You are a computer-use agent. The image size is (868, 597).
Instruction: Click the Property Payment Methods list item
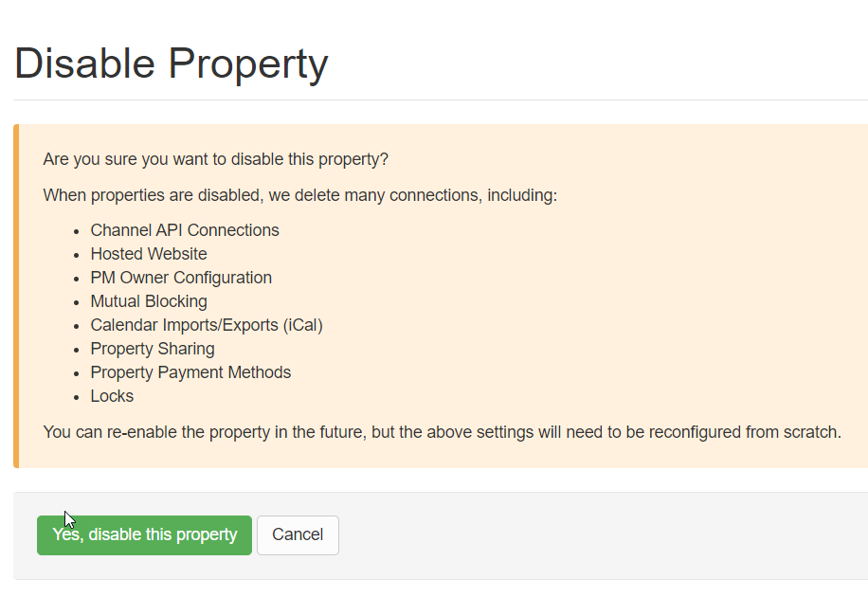pyautogui.click(x=190, y=372)
